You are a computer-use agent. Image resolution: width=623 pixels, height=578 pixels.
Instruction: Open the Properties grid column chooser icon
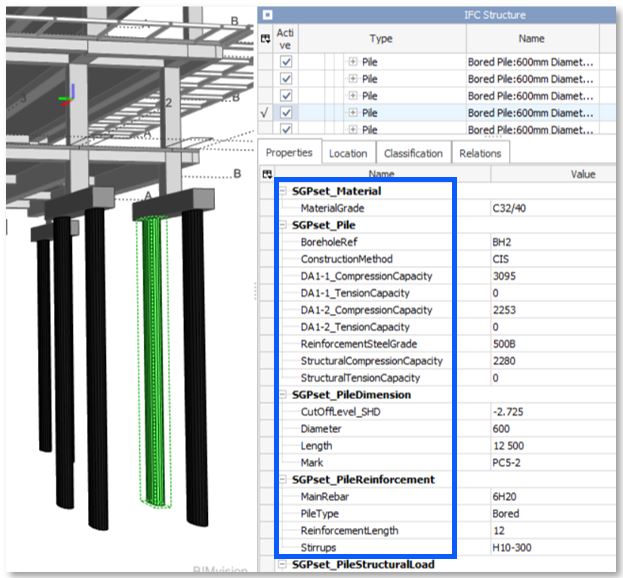pyautogui.click(x=265, y=174)
